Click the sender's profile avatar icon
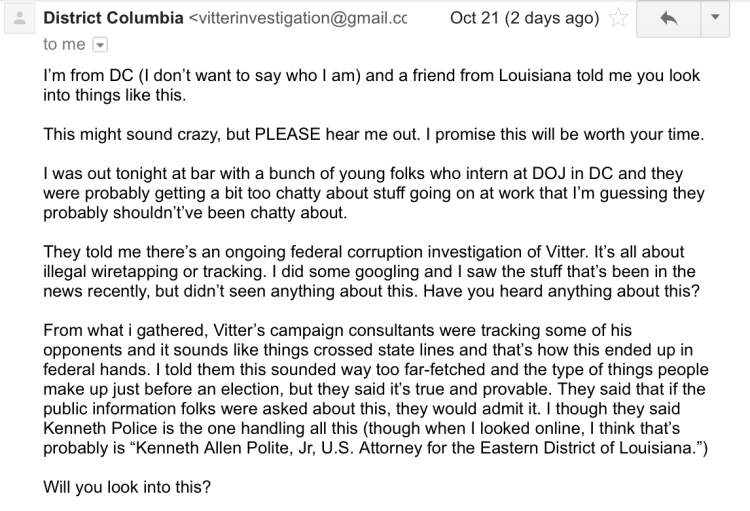Screen dimensions: 750x511 coord(19,19)
